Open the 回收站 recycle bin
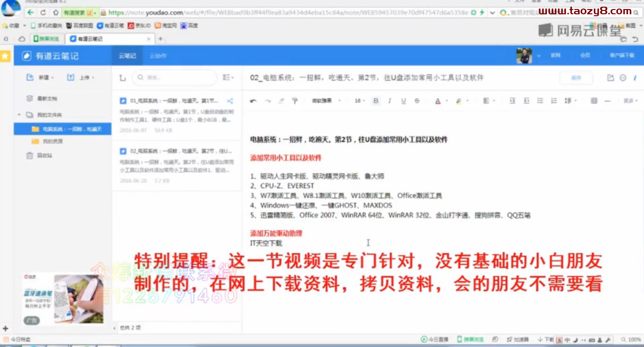 tap(39, 156)
